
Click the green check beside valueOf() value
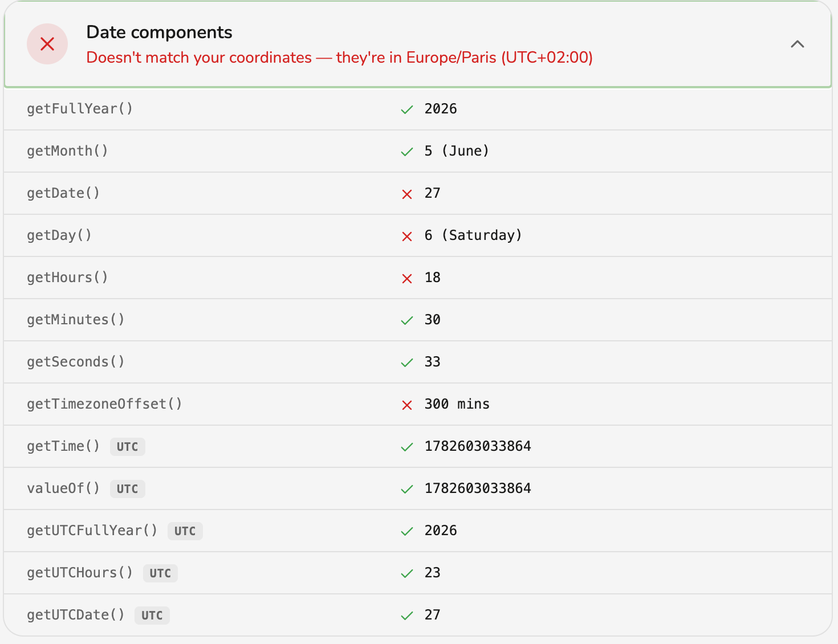407,489
